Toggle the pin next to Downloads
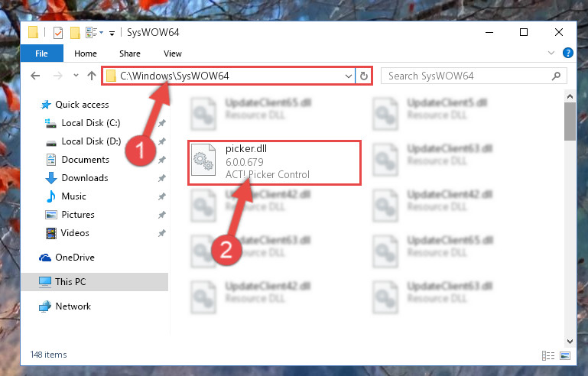This screenshot has width=588, height=376. 161,178
